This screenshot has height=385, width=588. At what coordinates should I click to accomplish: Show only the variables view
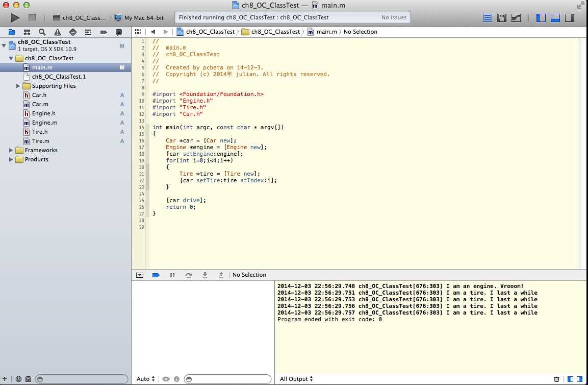click(570, 379)
